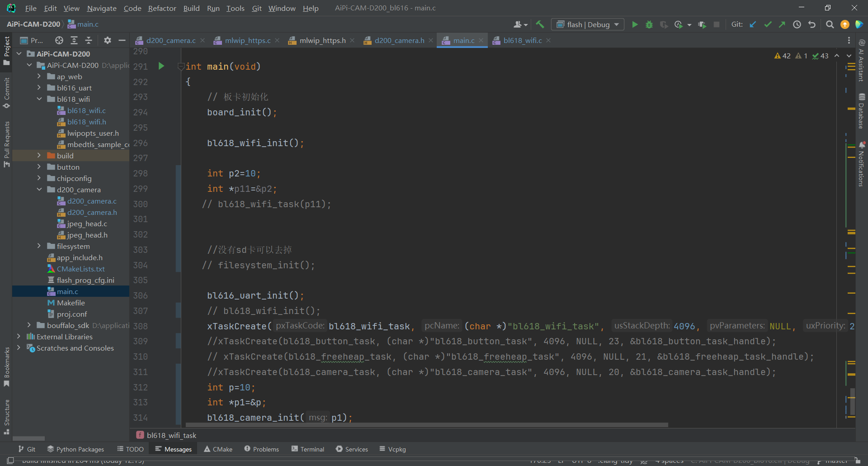Screen dimensions: 868x466
Task: Expand all in project panel
Action: coord(74,40)
